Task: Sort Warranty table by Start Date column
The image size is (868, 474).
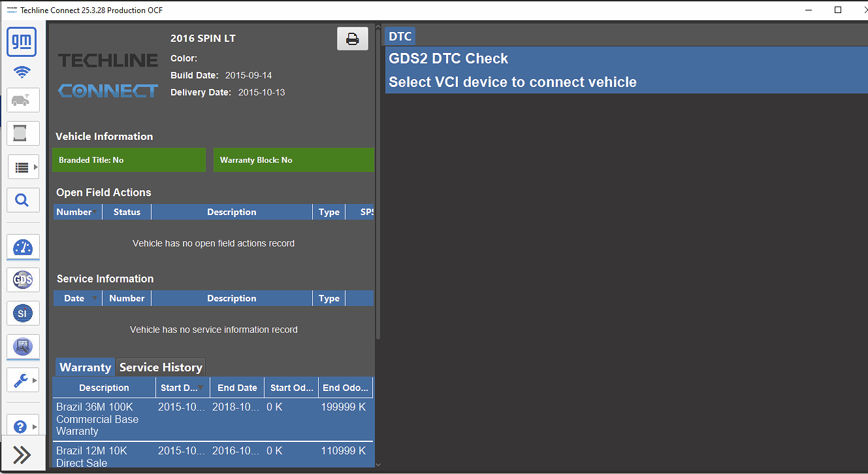Action: [x=183, y=388]
